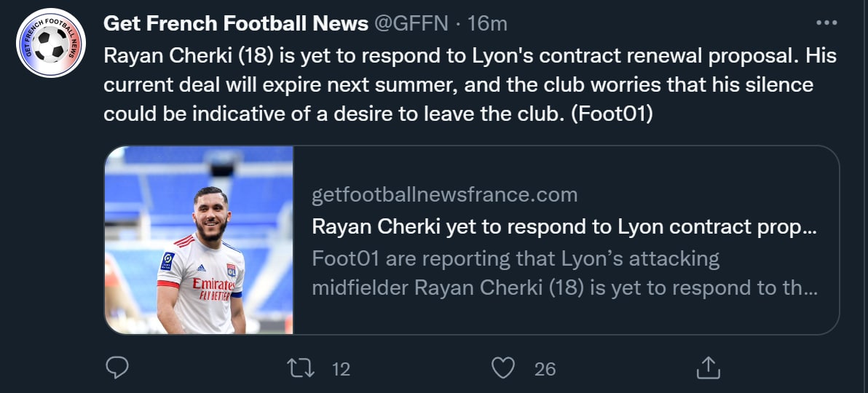
Task: Click the like count 26
Action: pos(545,369)
